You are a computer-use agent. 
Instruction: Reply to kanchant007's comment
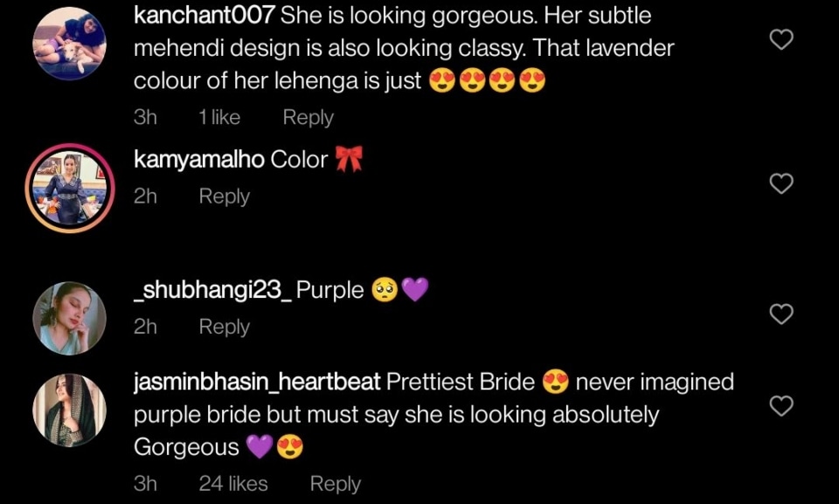coord(309,117)
